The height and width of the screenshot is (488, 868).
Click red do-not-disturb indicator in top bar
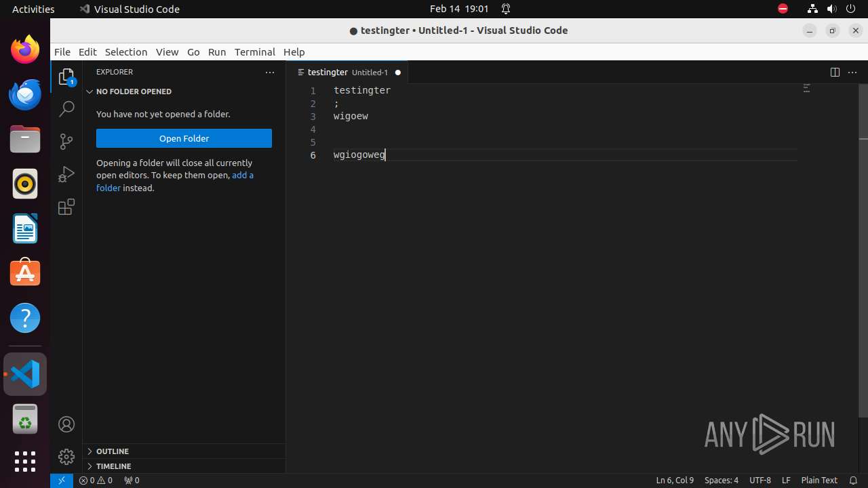[x=783, y=9]
